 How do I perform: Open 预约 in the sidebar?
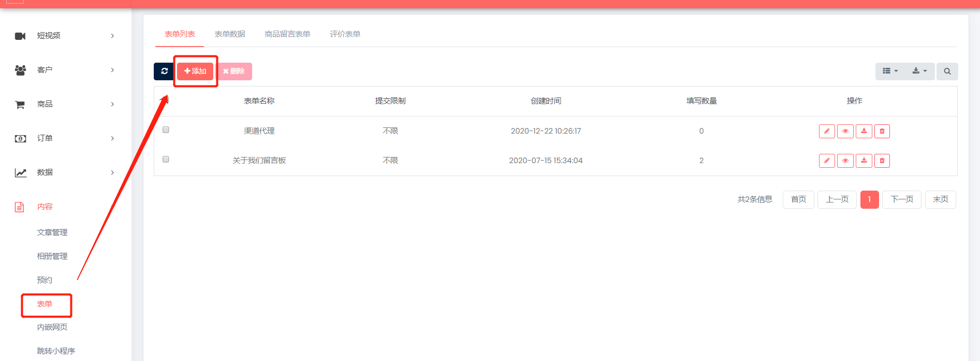(x=45, y=280)
